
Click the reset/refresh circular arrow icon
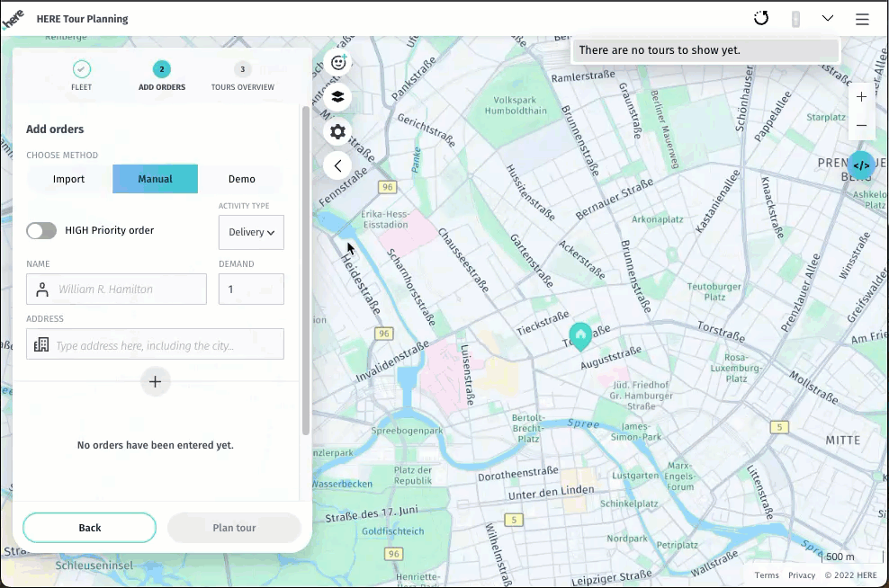(761, 19)
